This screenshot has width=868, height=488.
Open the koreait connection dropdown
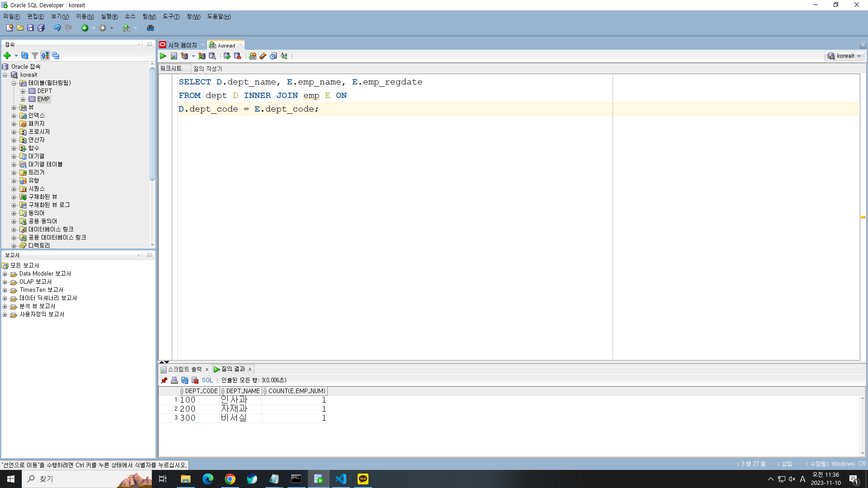click(844, 56)
